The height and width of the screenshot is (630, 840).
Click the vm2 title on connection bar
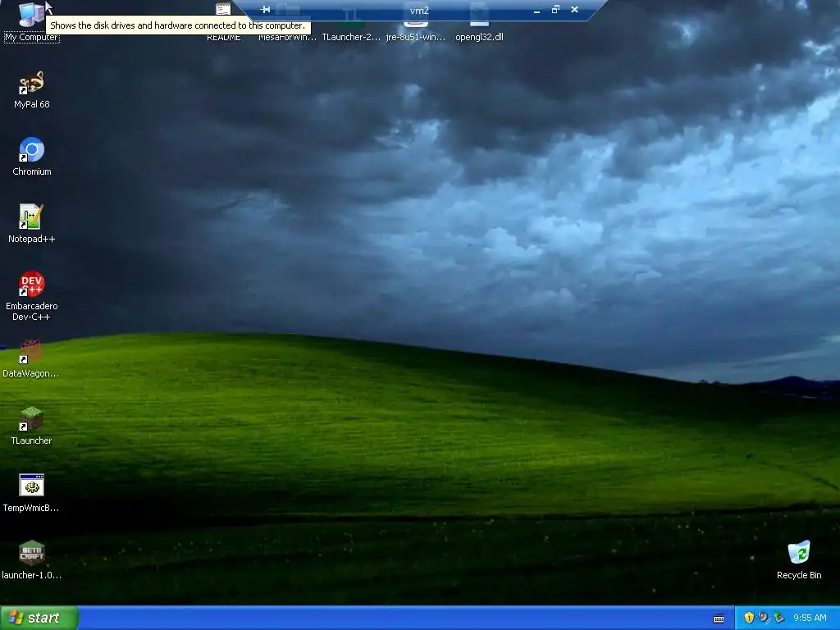point(419,10)
